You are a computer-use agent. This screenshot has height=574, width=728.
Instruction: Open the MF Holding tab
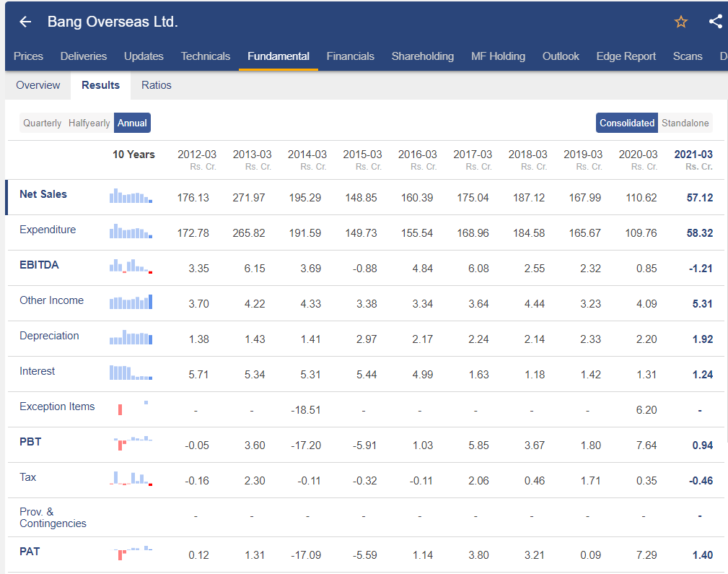[x=498, y=56]
